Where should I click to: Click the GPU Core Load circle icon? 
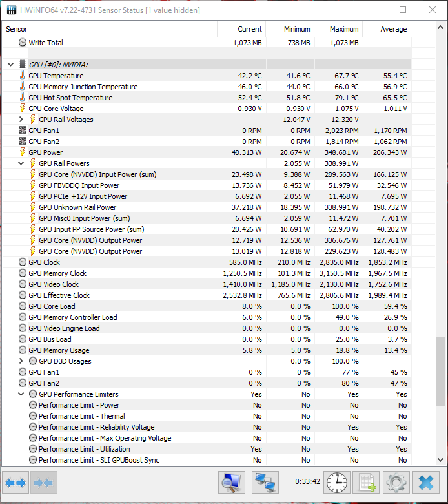click(x=23, y=306)
